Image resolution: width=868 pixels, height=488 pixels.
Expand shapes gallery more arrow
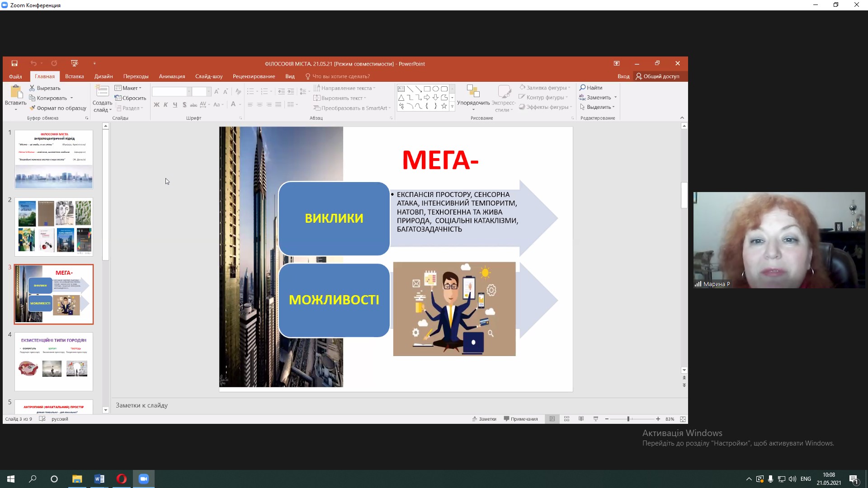452,107
